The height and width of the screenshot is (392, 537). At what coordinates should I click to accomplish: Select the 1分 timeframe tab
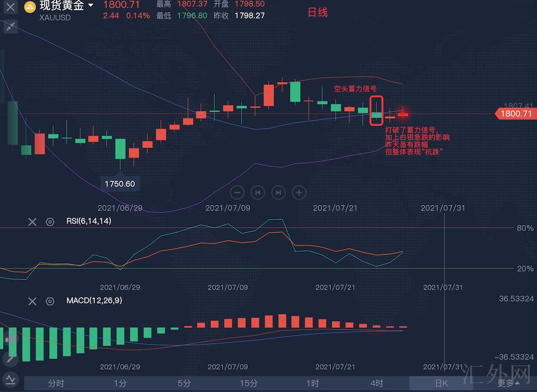tap(120, 383)
